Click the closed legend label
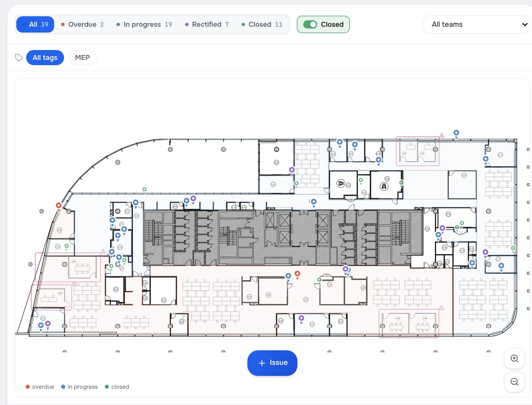The width and height of the screenshot is (532, 405). point(120,387)
